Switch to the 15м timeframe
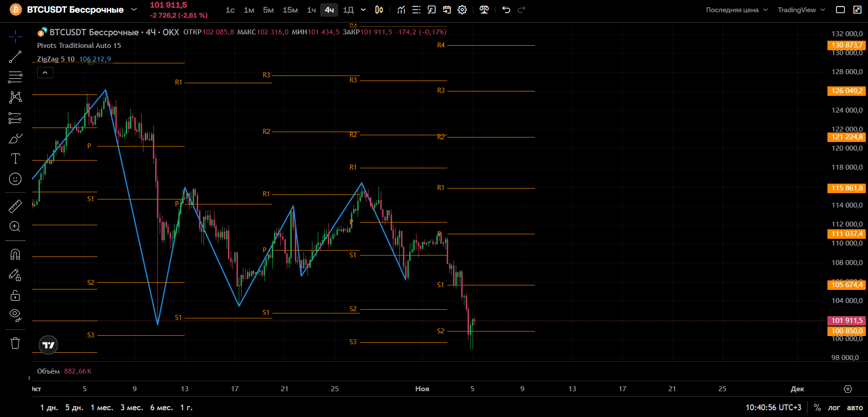 [290, 10]
